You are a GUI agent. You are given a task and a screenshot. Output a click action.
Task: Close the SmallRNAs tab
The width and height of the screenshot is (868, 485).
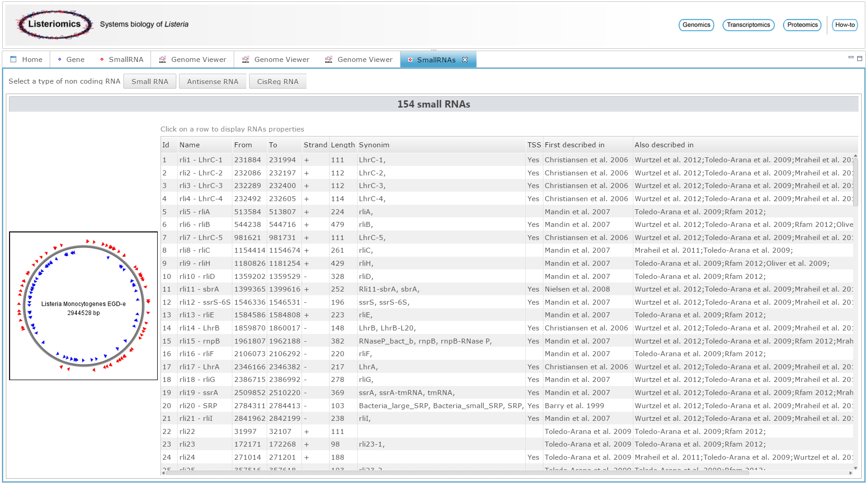[x=465, y=60]
